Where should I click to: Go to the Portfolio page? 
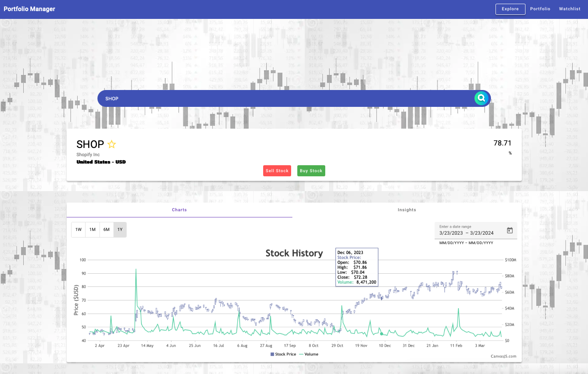[540, 9]
